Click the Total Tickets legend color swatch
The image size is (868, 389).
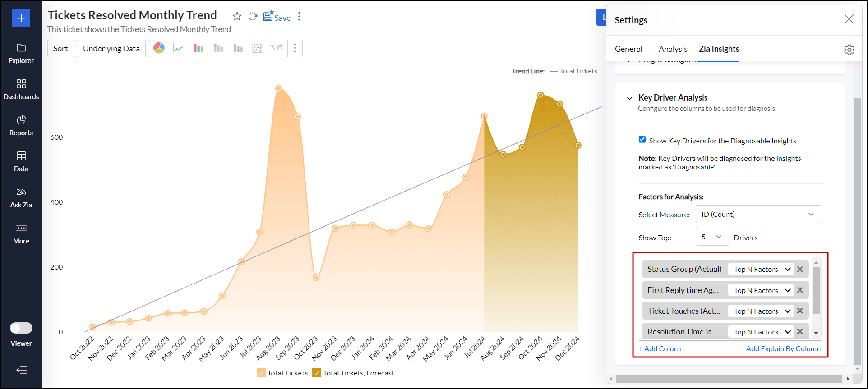261,373
